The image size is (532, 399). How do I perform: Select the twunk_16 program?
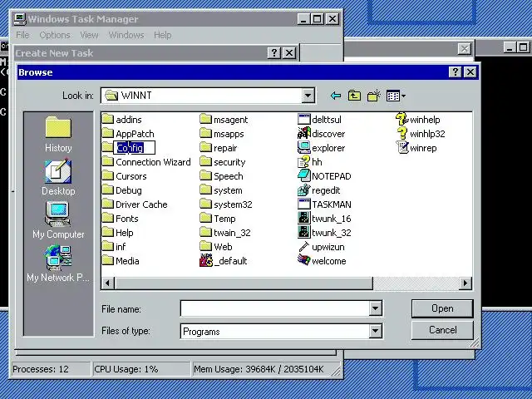click(x=324, y=219)
